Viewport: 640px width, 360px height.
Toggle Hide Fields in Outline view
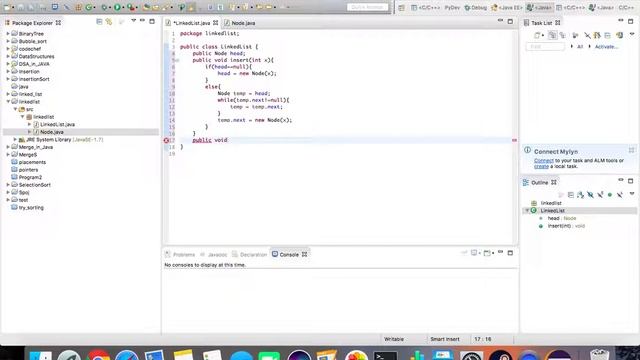[590, 195]
